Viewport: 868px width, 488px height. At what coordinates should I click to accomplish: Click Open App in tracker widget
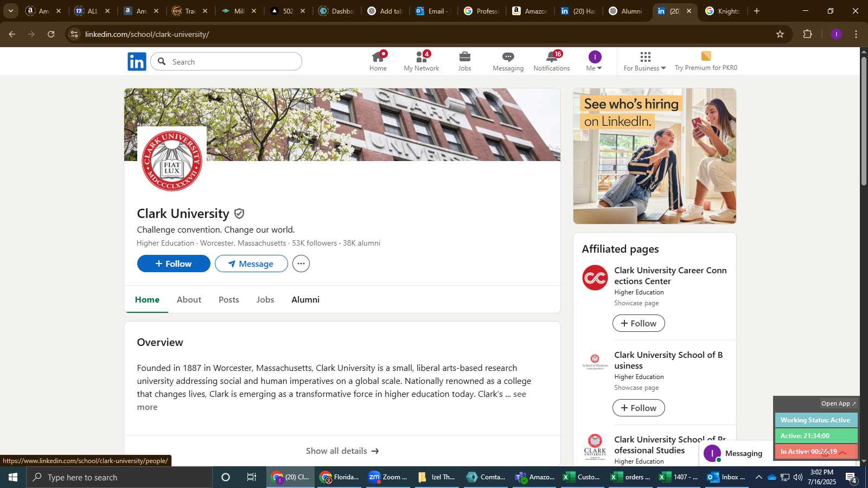(838, 403)
